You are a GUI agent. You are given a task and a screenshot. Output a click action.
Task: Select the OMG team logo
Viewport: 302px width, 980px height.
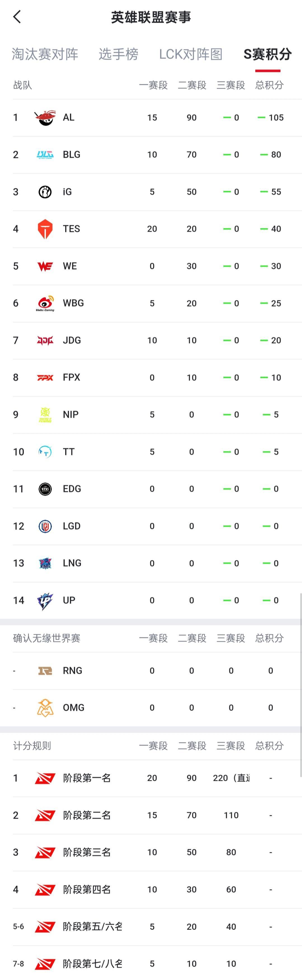46,707
